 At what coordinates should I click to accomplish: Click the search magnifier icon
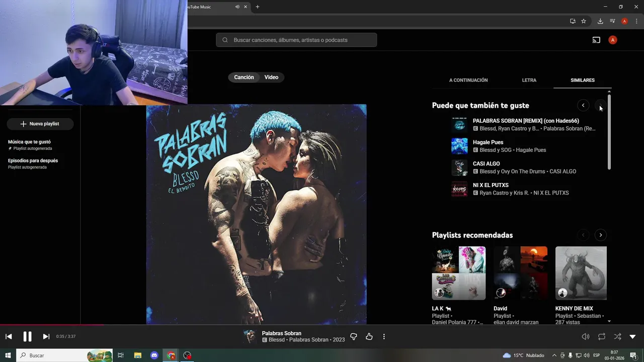click(225, 40)
